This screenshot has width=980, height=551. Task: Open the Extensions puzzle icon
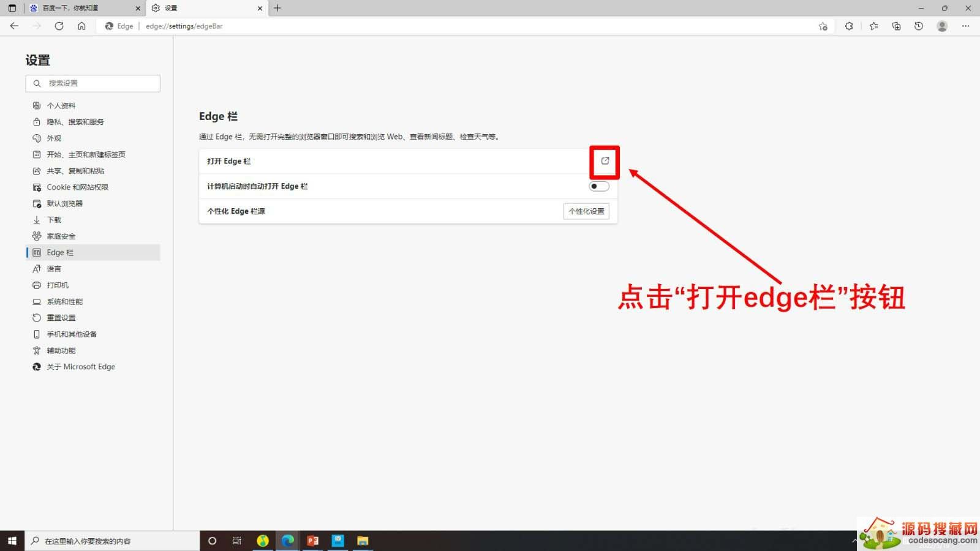pyautogui.click(x=849, y=26)
